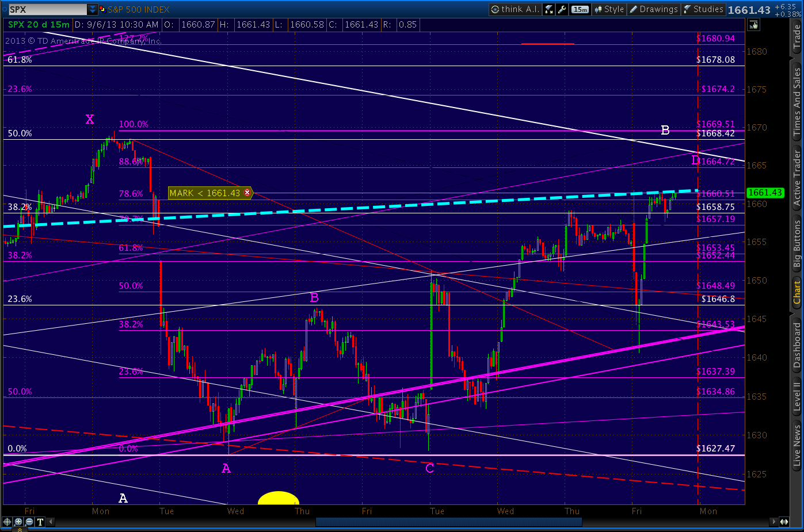Open the Drawings menu
Image resolution: width=804 pixels, height=532 pixels.
(x=653, y=9)
